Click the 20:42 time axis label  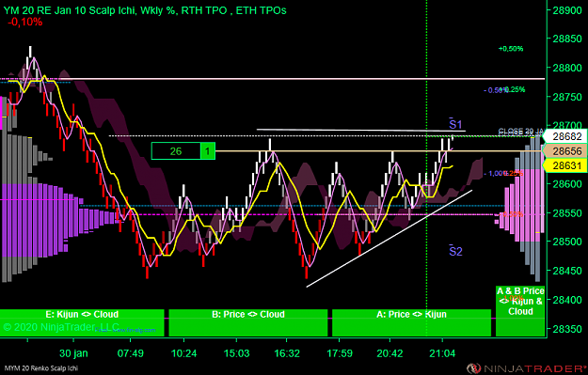[x=390, y=353]
